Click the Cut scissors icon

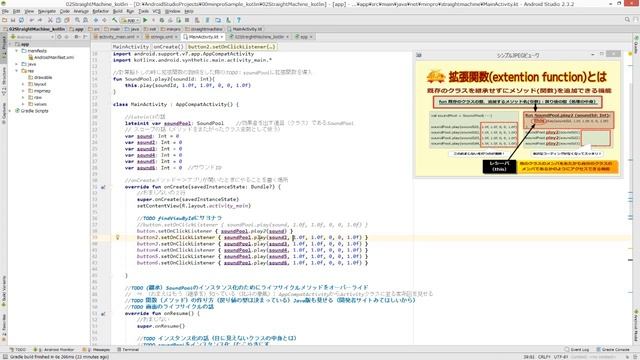point(50,20)
